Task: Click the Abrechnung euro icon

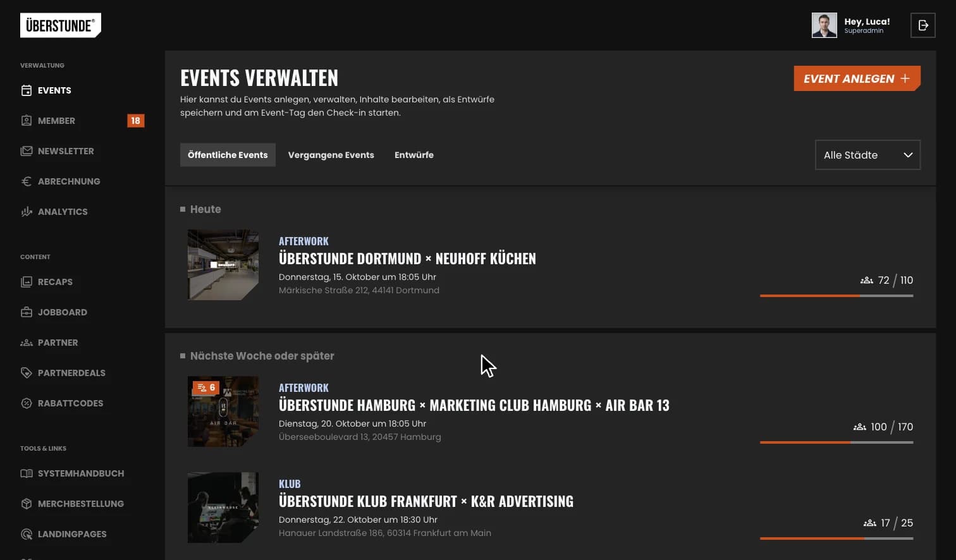Action: tap(27, 181)
